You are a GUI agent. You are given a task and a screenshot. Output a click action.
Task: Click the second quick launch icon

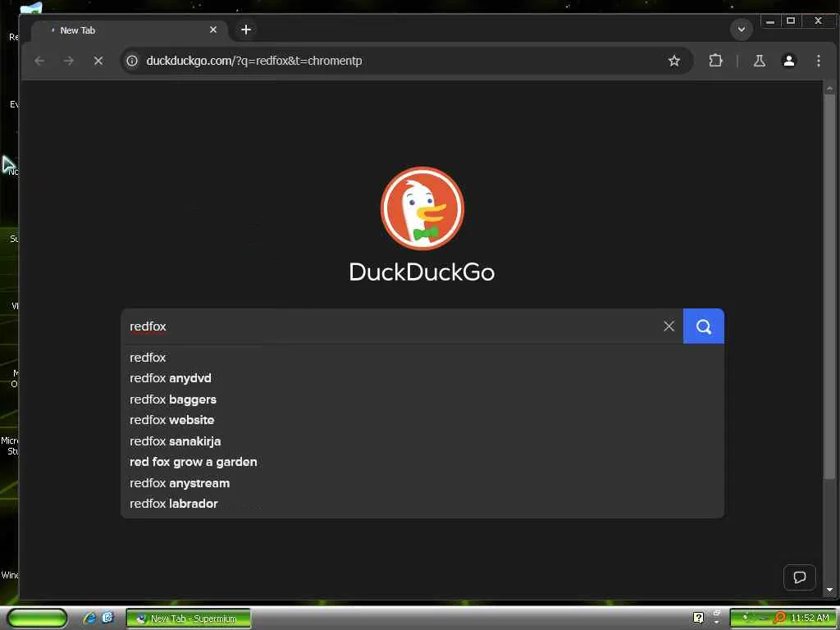(x=107, y=618)
